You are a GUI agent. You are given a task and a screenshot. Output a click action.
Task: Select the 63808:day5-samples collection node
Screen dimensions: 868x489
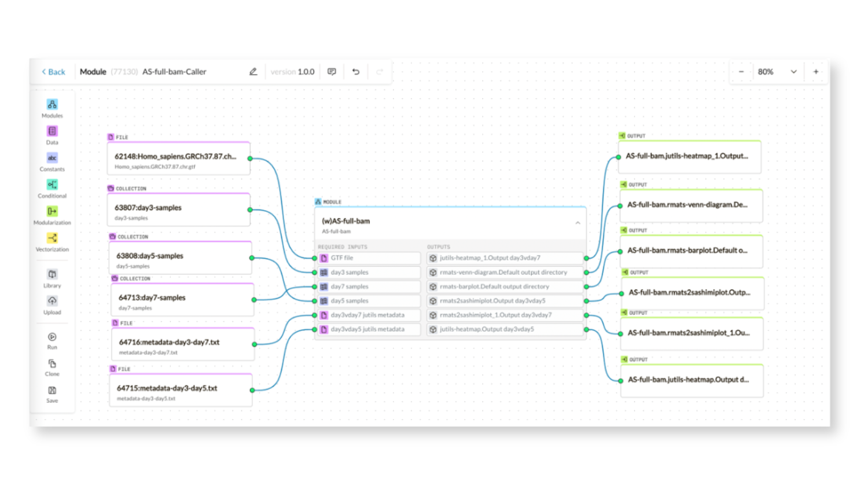point(181,258)
